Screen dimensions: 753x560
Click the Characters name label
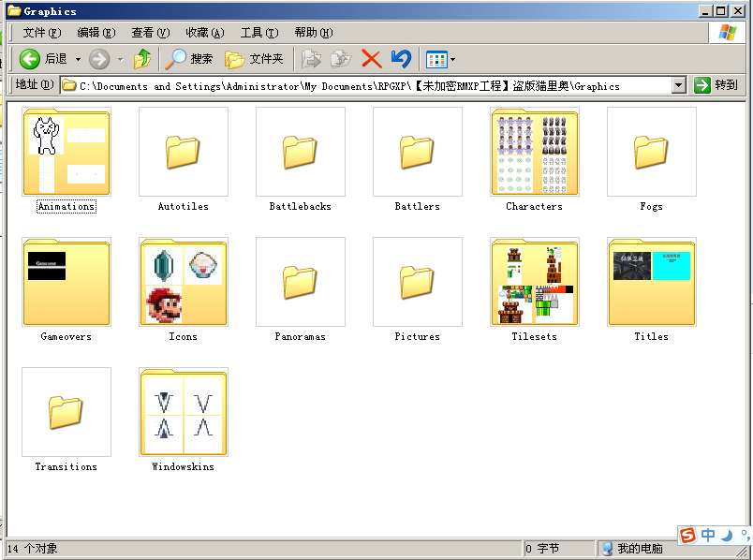coord(535,207)
